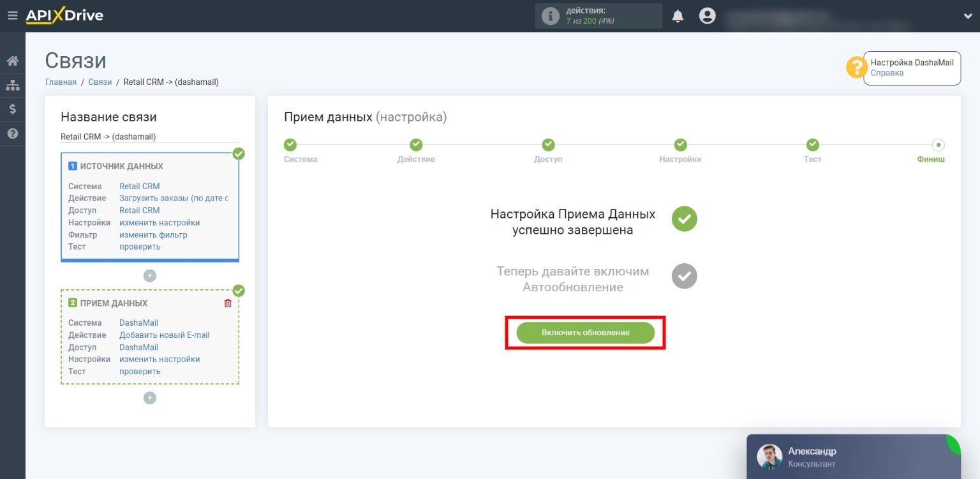Open source system Retail CRM link

(x=140, y=186)
